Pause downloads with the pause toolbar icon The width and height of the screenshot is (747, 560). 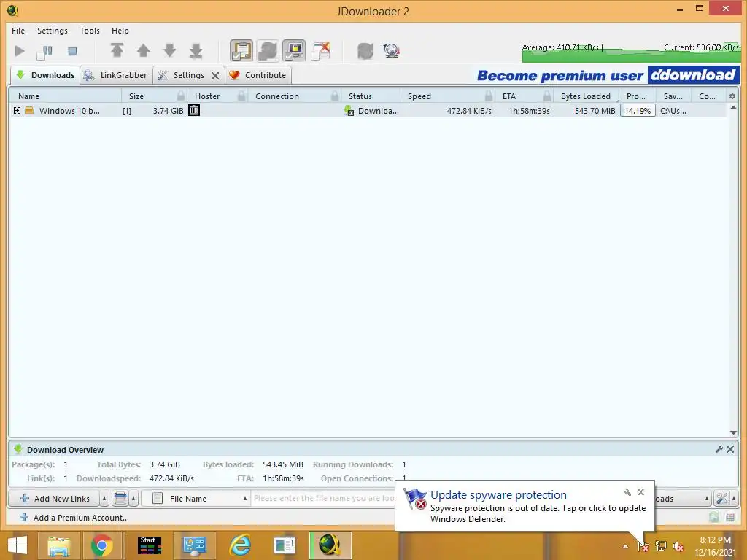[x=44, y=51]
